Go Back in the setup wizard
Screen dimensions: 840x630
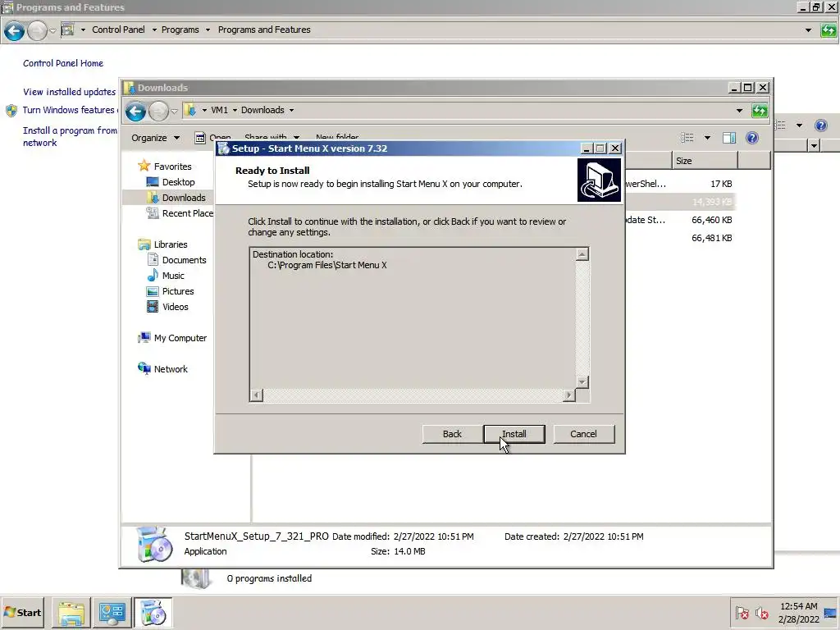452,434
